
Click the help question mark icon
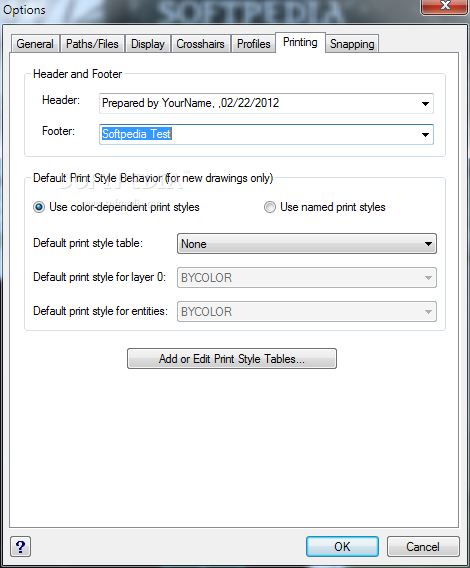[x=20, y=547]
